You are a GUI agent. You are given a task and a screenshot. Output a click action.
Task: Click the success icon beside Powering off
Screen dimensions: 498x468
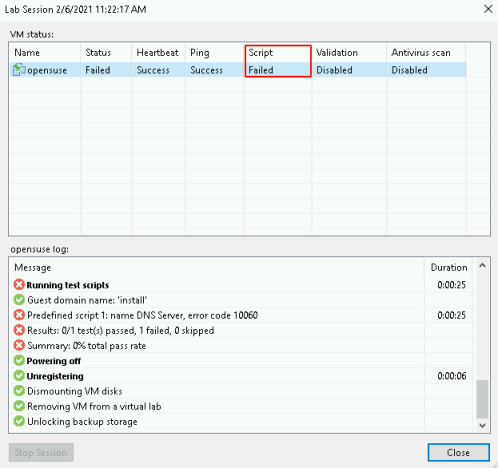point(19,360)
